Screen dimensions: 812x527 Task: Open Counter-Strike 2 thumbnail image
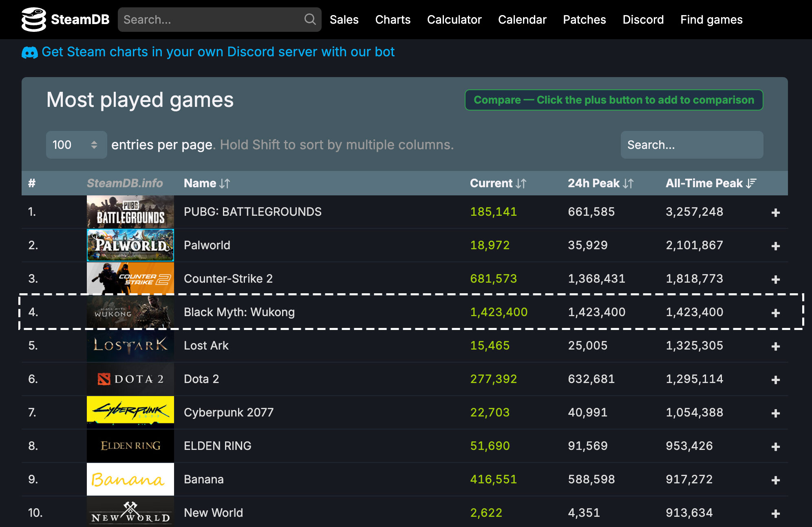tap(130, 279)
